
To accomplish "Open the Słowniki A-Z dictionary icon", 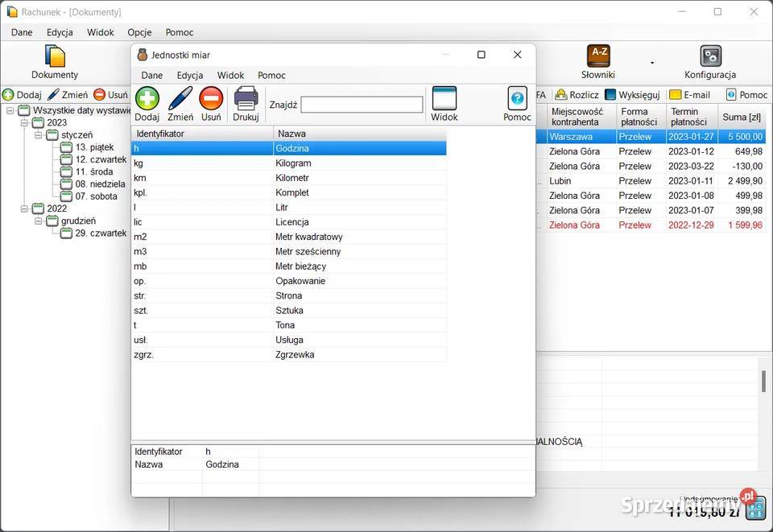I will (598, 56).
